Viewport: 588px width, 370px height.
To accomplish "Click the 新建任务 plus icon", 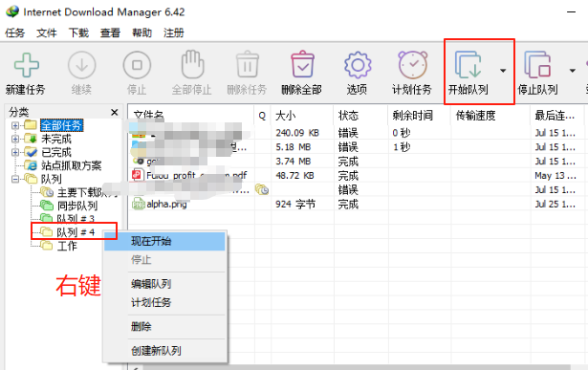I will click(26, 65).
